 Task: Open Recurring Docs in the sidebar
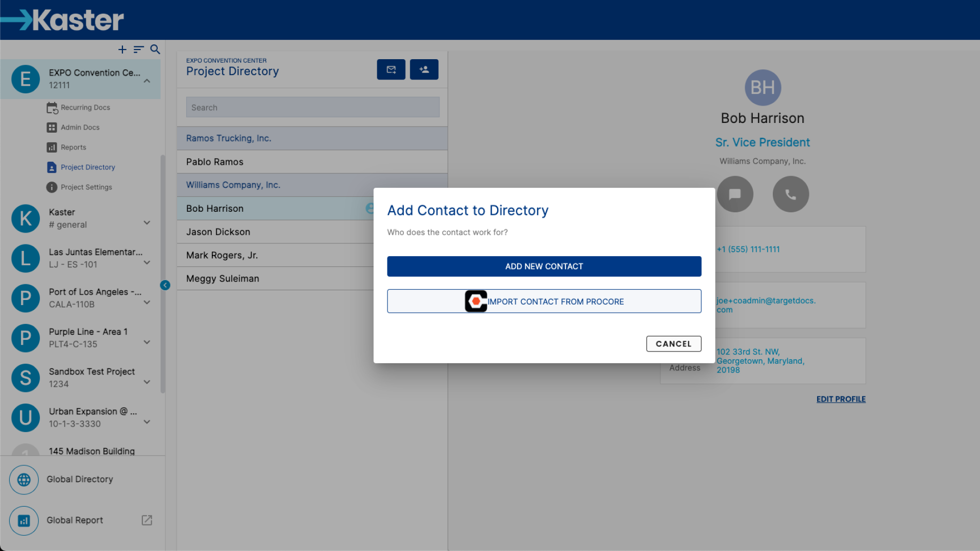[x=85, y=108]
